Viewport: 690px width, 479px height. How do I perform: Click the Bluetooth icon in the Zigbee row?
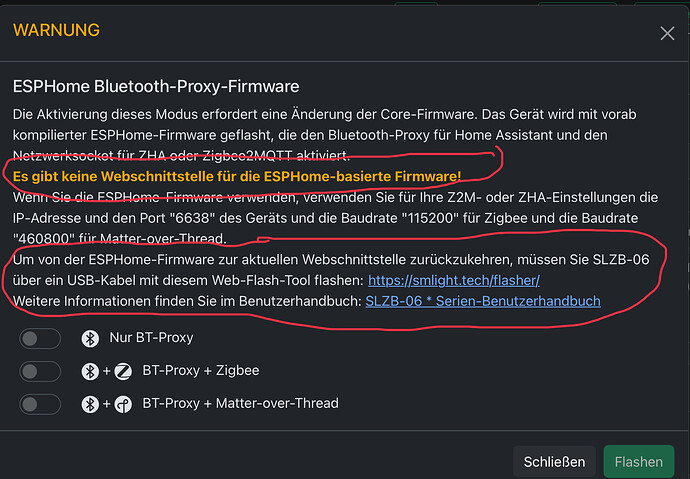(x=89, y=371)
